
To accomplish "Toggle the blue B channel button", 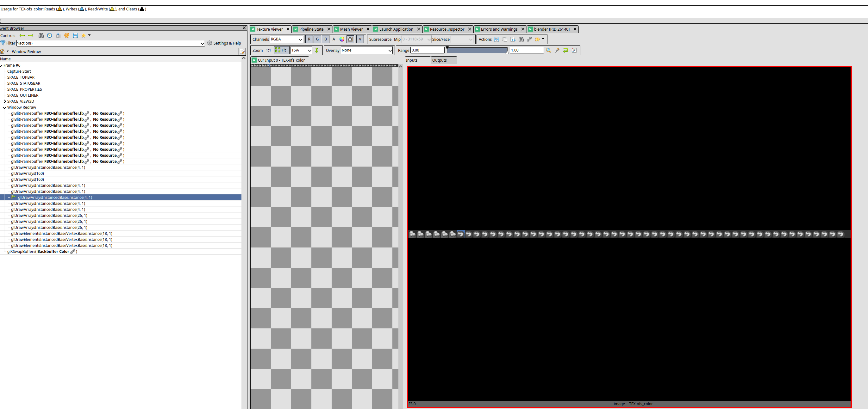I will (326, 40).
